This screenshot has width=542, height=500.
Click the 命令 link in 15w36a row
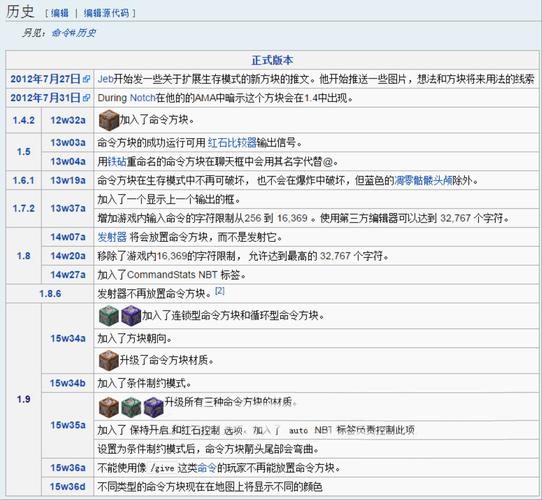tap(207, 468)
